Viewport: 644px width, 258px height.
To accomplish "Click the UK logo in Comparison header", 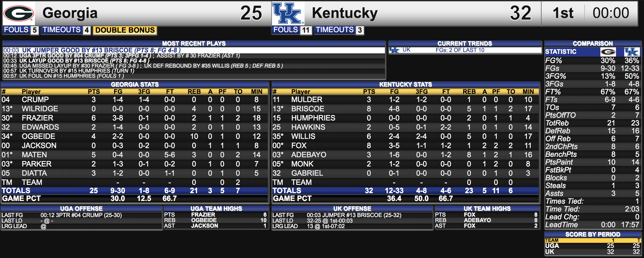I will point(632,52).
